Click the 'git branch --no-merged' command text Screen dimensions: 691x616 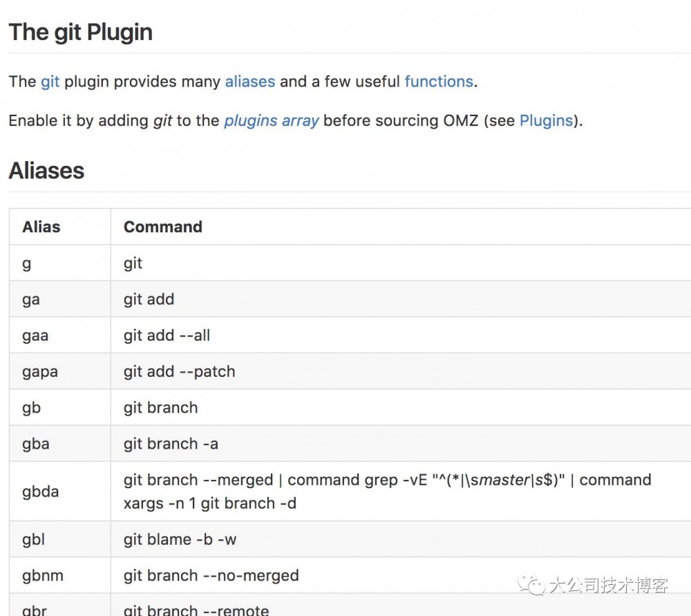pyautogui.click(x=211, y=575)
